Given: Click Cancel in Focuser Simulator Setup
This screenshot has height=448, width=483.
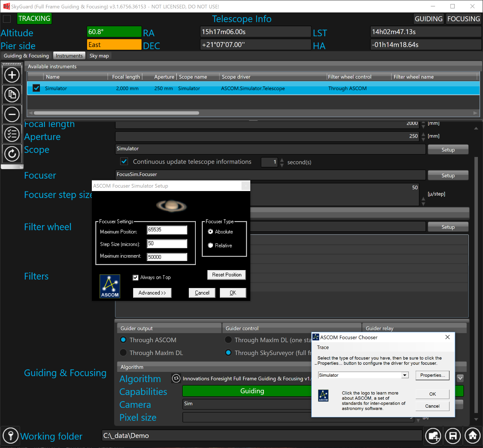Looking at the screenshot, I should (202, 293).
